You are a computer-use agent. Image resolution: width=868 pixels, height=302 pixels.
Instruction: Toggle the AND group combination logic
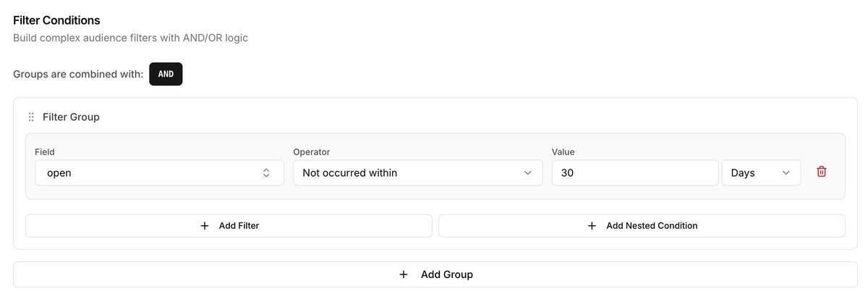click(x=166, y=74)
